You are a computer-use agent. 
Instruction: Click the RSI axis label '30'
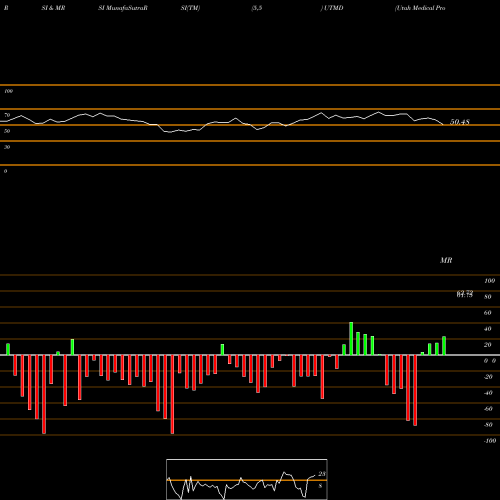[x=7, y=147]
